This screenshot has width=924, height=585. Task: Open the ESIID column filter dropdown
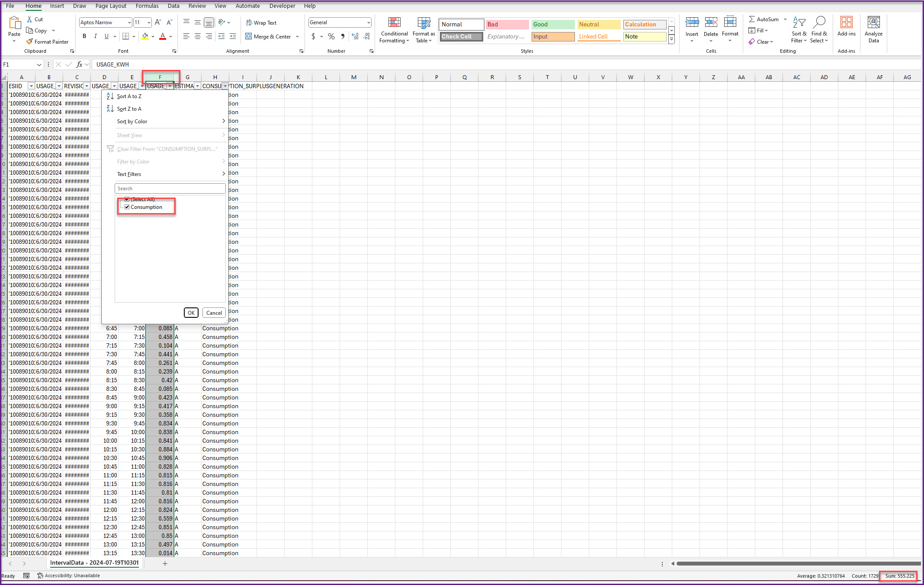[31, 86]
